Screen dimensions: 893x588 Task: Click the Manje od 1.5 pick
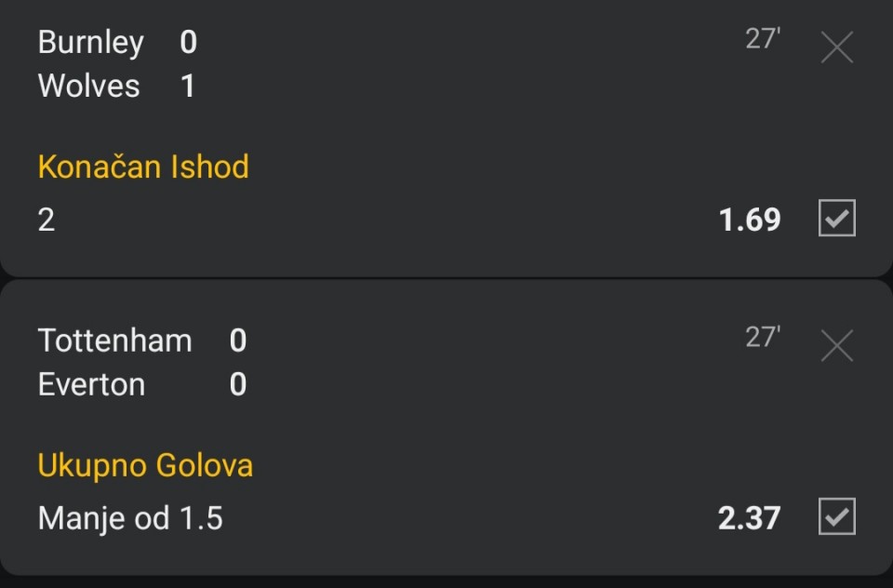[130, 518]
